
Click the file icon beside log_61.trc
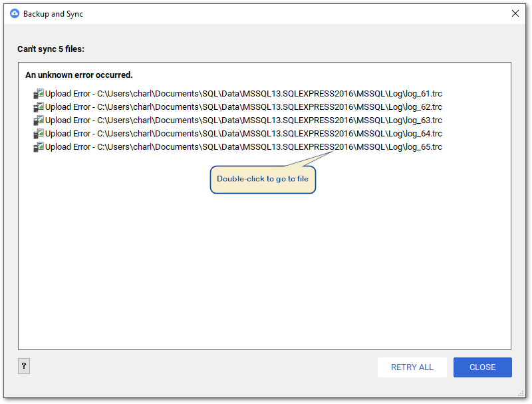tap(39, 94)
